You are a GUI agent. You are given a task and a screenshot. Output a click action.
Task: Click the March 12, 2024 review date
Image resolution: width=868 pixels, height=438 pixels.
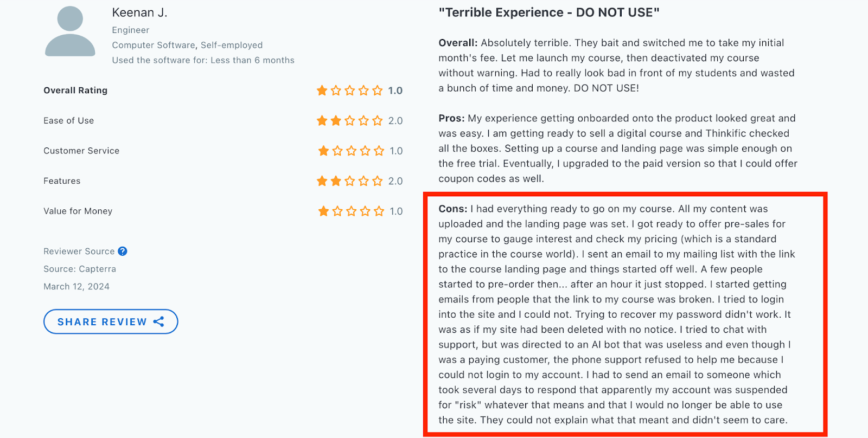pos(76,286)
